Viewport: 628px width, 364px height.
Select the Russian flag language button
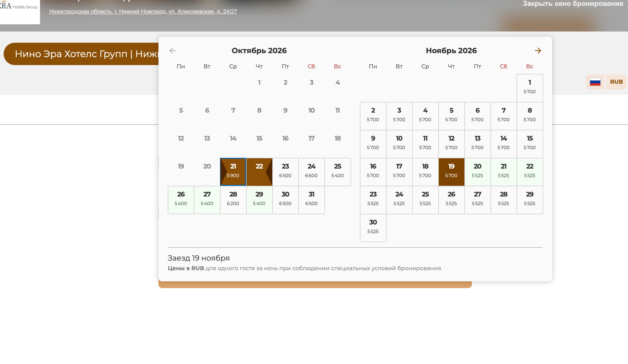pos(595,82)
